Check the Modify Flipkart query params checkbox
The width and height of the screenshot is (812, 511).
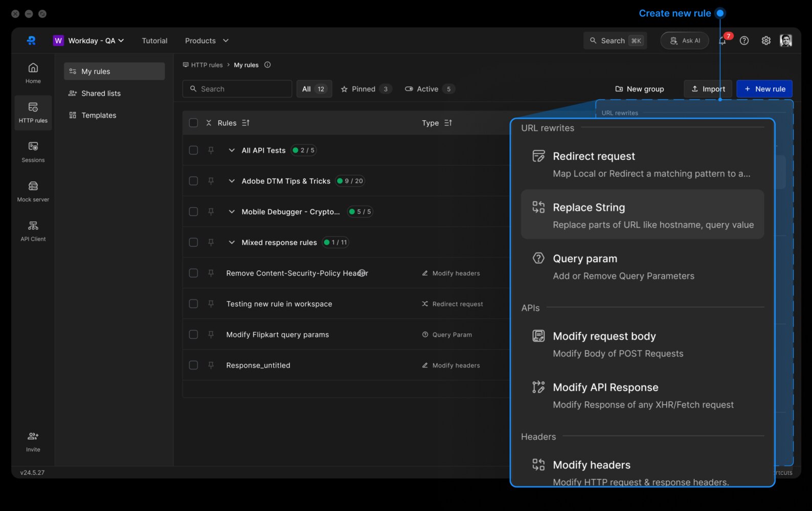[193, 335]
